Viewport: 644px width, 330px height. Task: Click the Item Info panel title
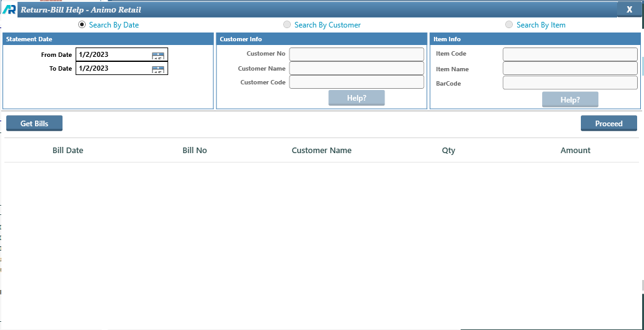(x=447, y=39)
